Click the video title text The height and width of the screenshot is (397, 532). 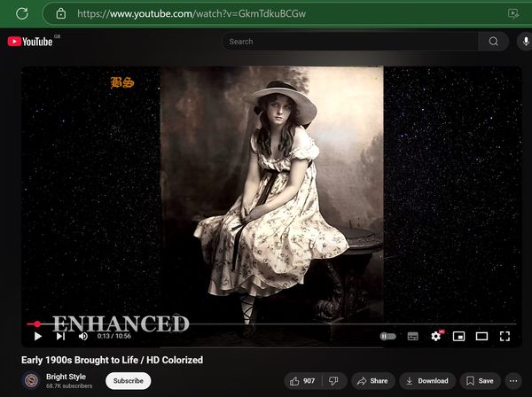(112, 360)
